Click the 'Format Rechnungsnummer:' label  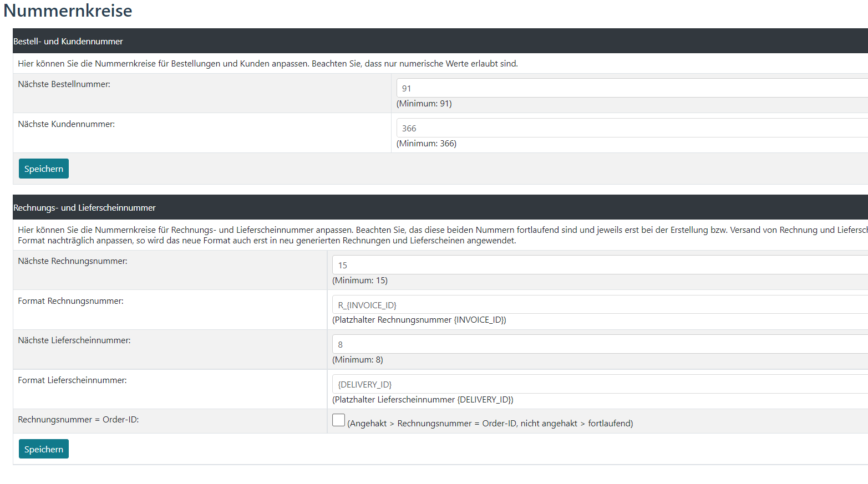[70, 301]
